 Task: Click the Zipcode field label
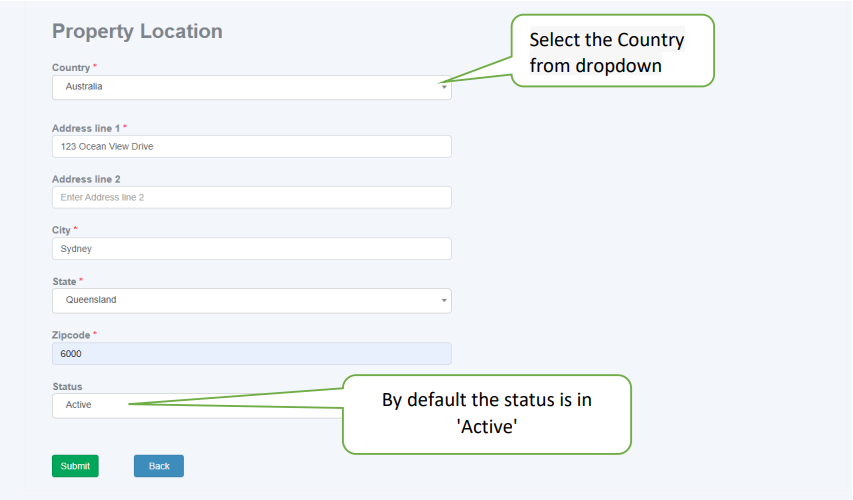[x=71, y=335]
